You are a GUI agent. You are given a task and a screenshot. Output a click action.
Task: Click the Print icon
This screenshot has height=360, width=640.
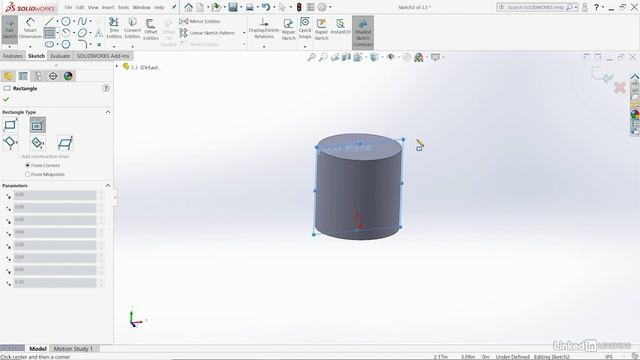pos(249,7)
